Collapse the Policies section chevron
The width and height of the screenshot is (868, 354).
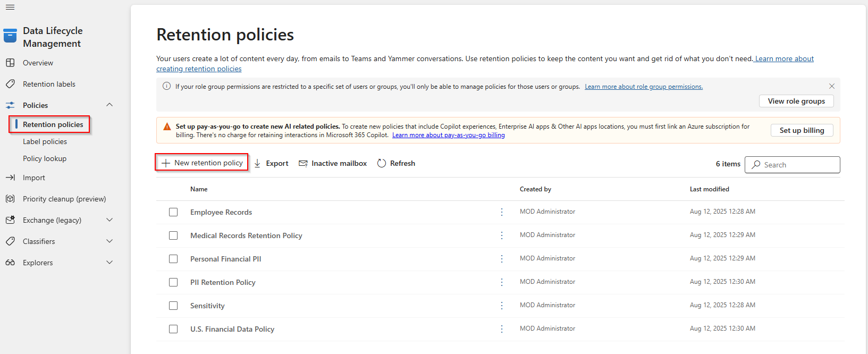coord(109,105)
